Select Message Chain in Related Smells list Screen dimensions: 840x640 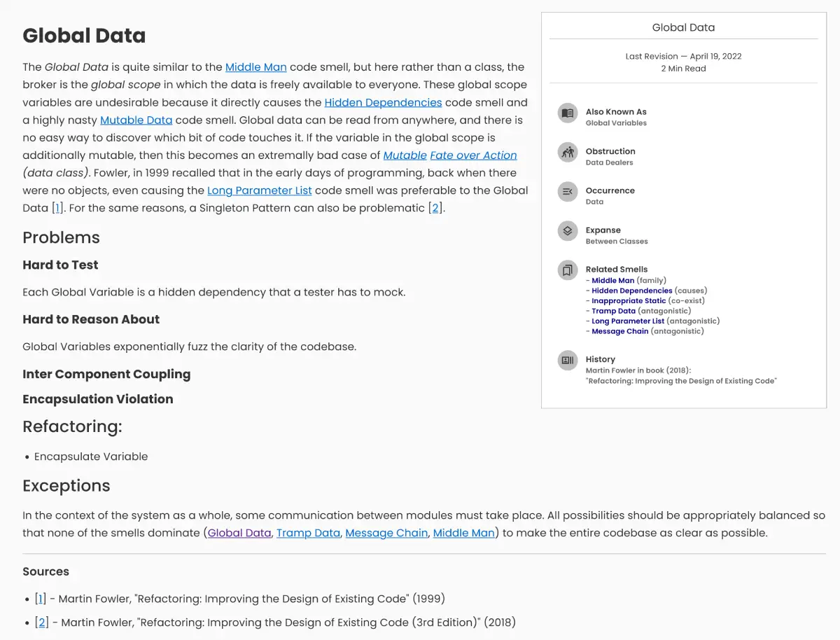[x=619, y=331]
